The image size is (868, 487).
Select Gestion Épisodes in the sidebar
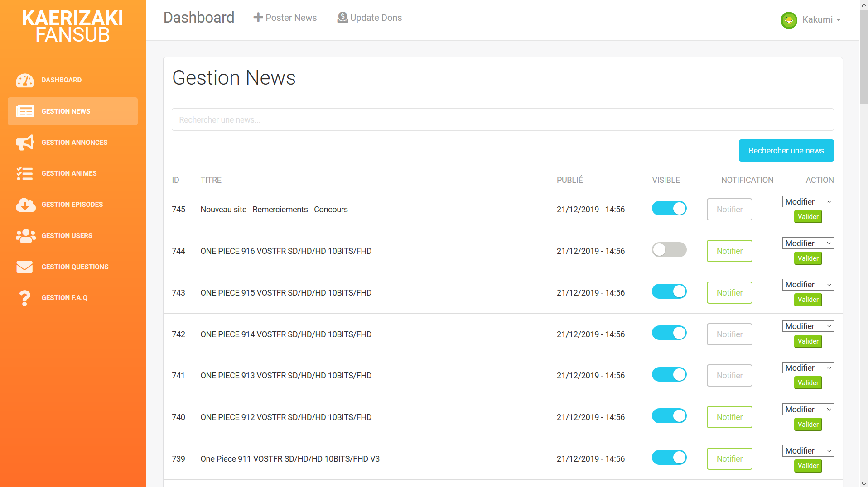pyautogui.click(x=72, y=205)
